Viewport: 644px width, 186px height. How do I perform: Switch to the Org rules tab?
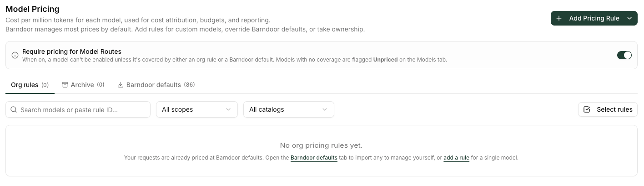30,85
